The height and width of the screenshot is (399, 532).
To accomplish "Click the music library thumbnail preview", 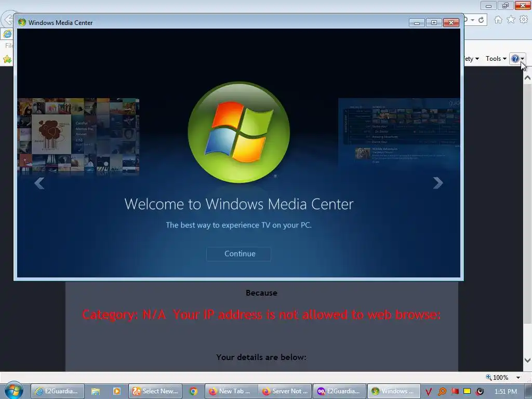I will point(78,136).
